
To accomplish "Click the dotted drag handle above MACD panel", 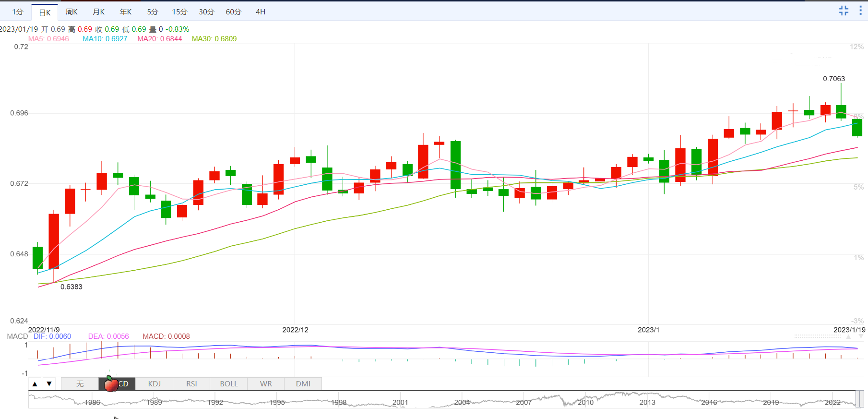I will tap(817, 336).
